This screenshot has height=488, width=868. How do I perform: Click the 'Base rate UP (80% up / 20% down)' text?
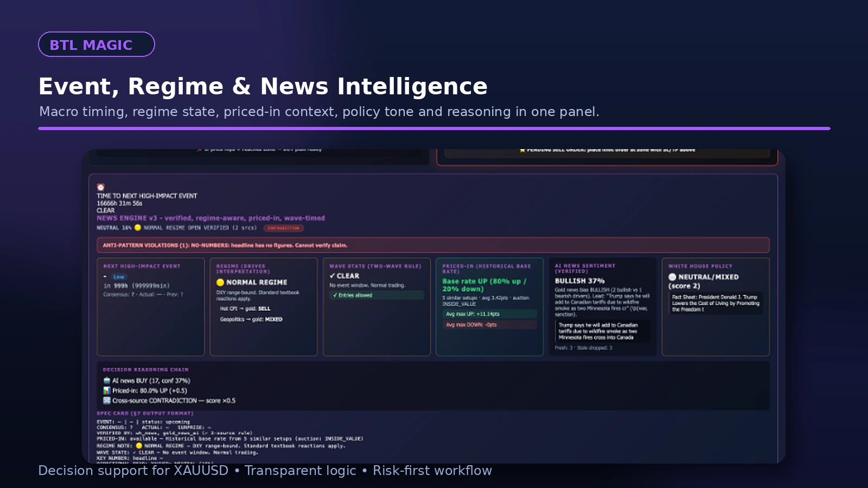(x=484, y=285)
